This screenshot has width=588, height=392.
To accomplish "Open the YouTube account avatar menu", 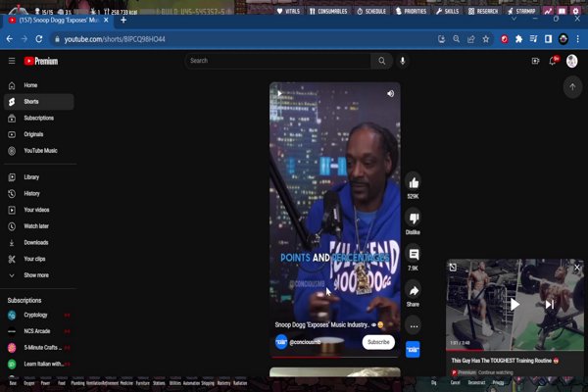I will click(x=572, y=61).
